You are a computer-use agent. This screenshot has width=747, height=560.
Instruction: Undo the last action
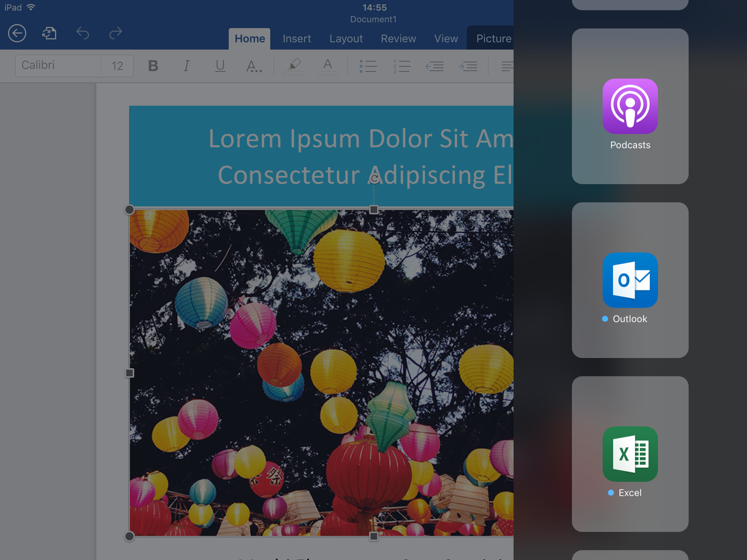83,34
